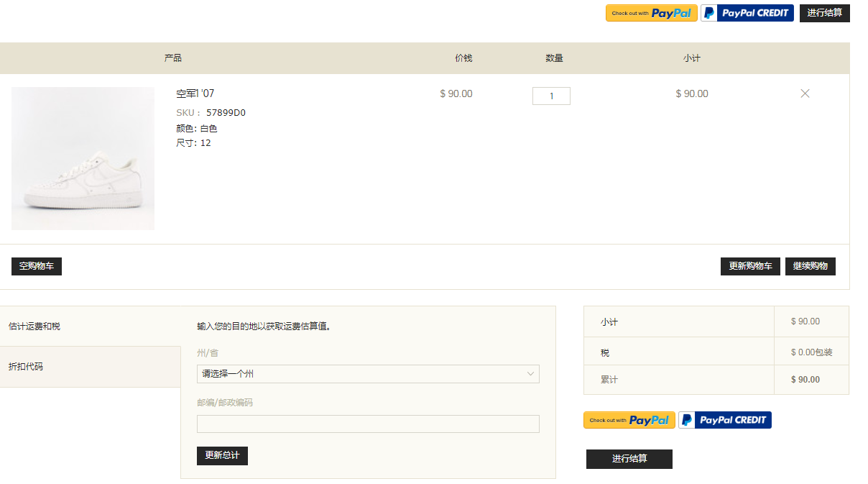Open the 空军1 '07 product name link
Screen dimensions: 868x484
(195, 93)
